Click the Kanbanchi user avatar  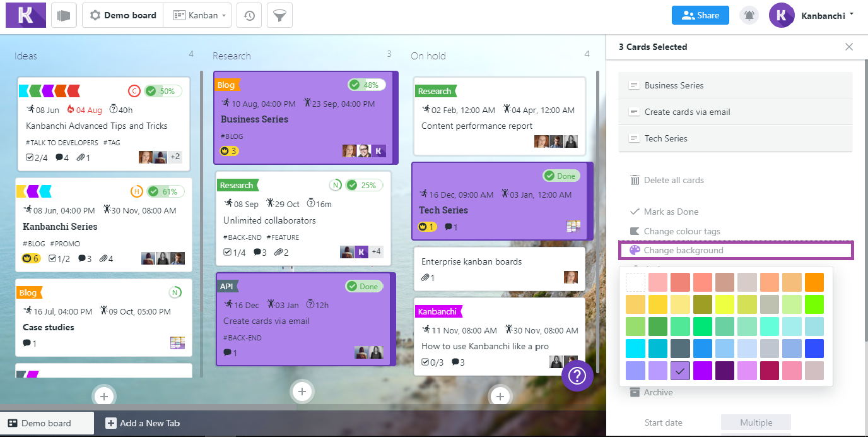(782, 15)
